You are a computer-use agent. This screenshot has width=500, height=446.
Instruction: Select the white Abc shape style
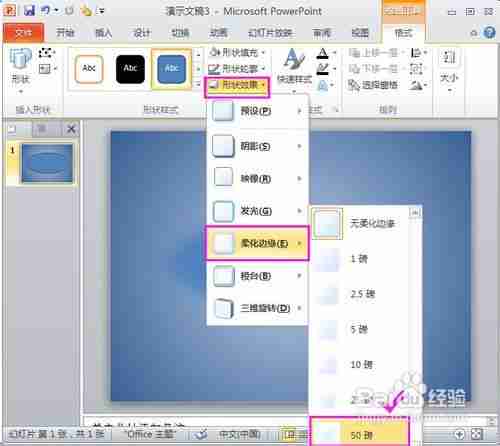89,69
